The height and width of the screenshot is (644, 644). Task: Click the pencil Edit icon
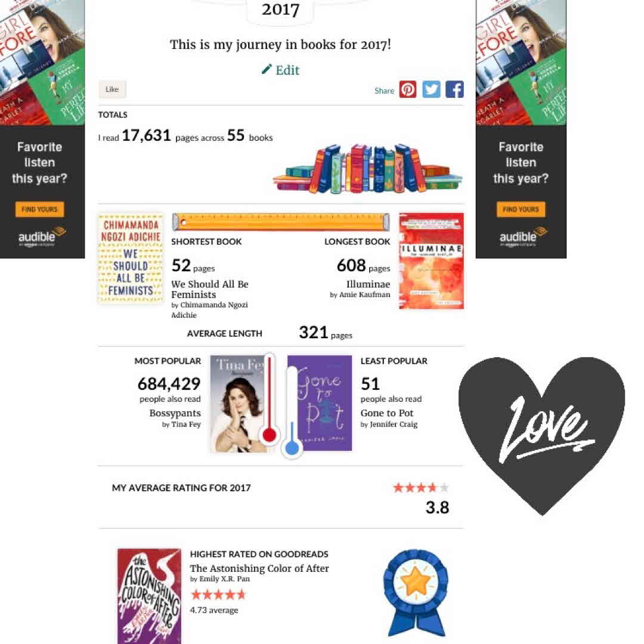tap(267, 69)
